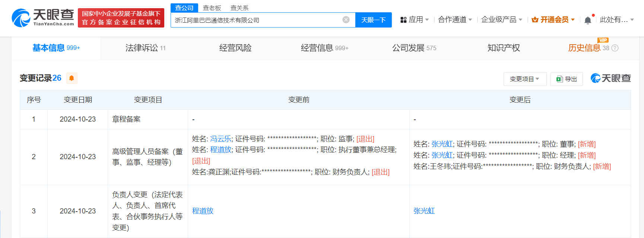Expand the 应用 dropdown
The width and height of the screenshot is (644, 238).
427,20
